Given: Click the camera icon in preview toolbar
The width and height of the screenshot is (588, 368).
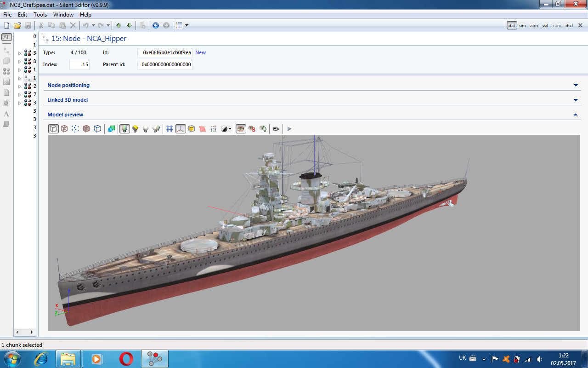Looking at the screenshot, I should click(x=276, y=129).
